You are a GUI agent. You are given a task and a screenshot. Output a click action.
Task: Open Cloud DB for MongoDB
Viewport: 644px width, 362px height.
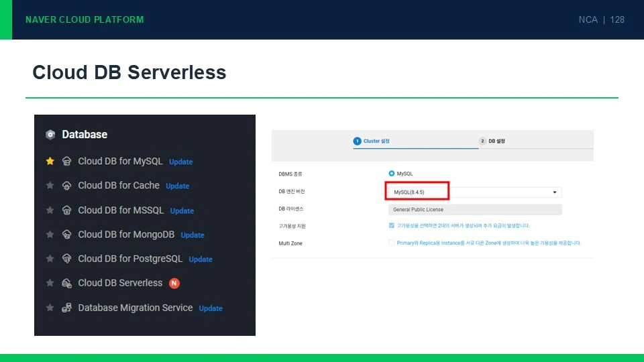pos(126,235)
